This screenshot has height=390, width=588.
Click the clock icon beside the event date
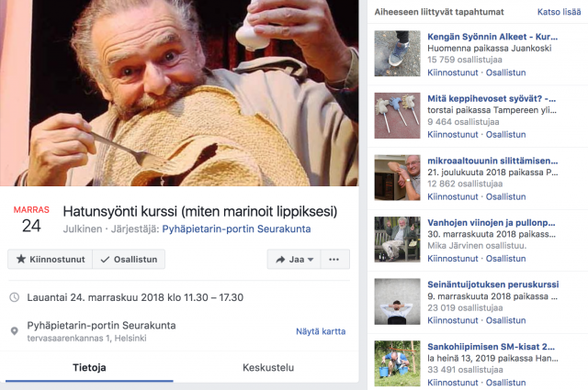pyautogui.click(x=14, y=297)
